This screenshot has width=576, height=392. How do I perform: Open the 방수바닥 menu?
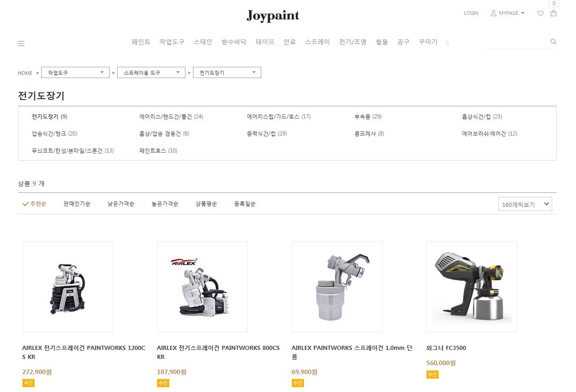(234, 42)
